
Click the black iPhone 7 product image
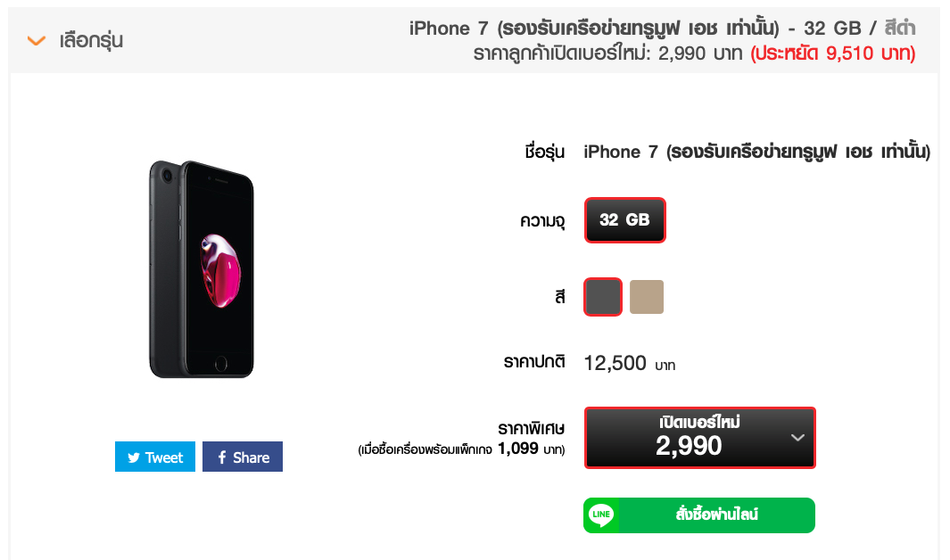(x=201, y=269)
